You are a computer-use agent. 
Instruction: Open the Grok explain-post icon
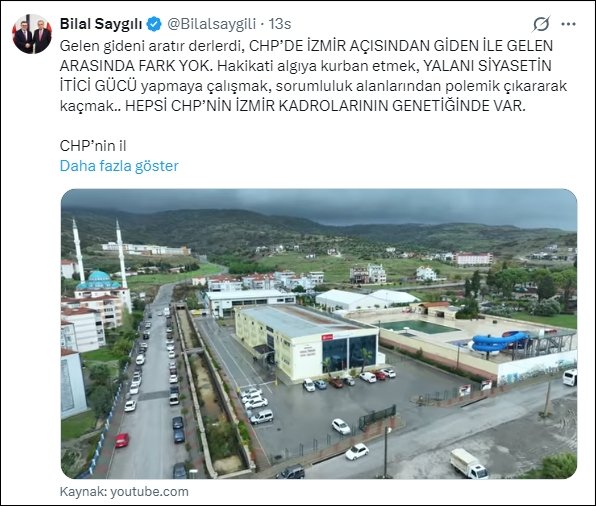click(541, 24)
